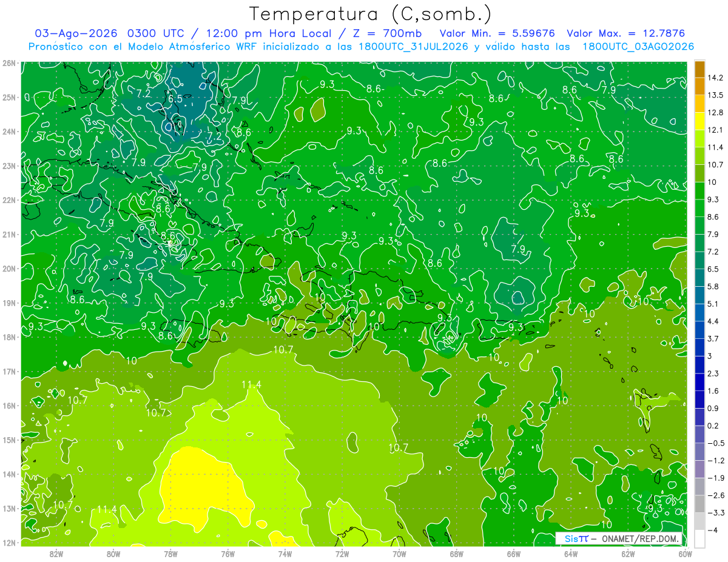
Task: Click the colorbar legend value "12.8"
Action: click(x=715, y=113)
